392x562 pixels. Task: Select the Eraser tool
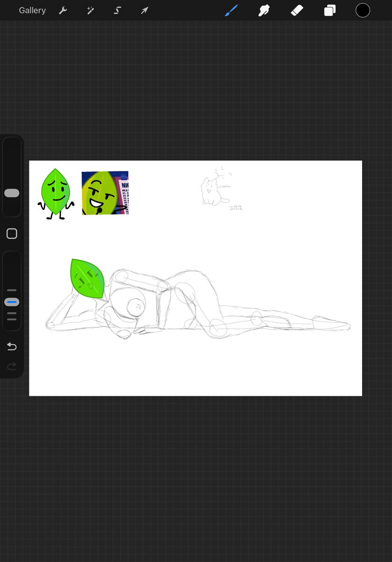pyautogui.click(x=297, y=10)
